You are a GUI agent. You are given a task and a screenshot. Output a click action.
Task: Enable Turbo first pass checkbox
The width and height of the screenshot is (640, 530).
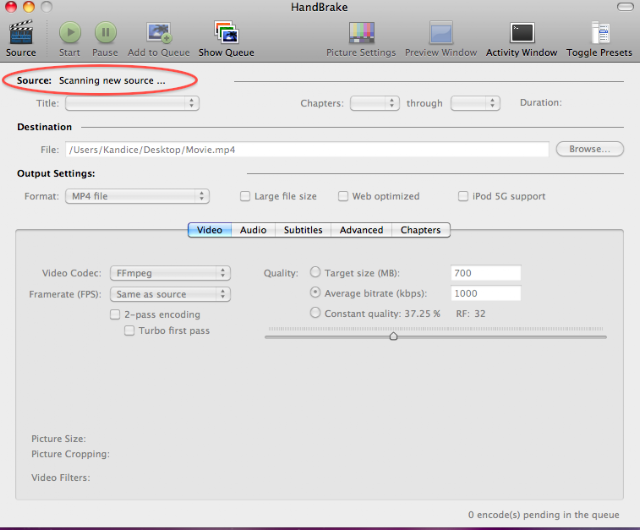[x=129, y=331]
